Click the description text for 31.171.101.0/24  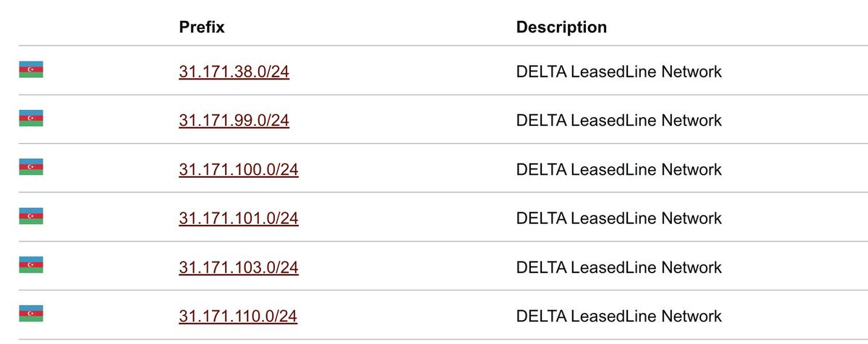pos(618,218)
